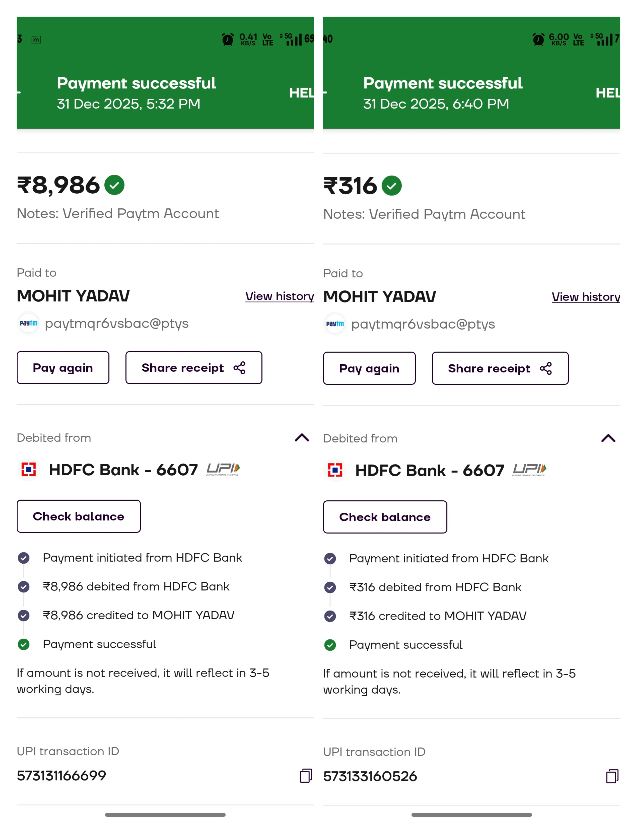The image size is (637, 840).
Task: Check balance under ₹8,986 HDFC debit
Action: tap(79, 516)
